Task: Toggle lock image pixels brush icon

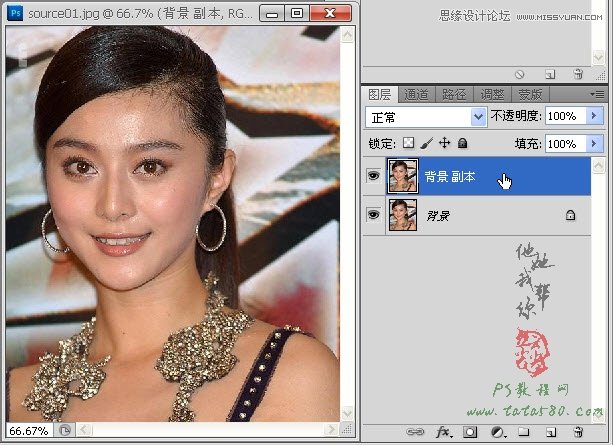Action: pos(426,144)
